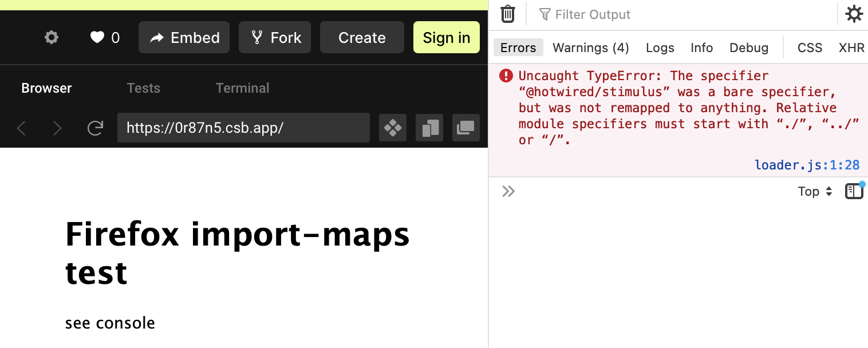868x348 pixels.
Task: Click the sandbox settings gear icon
Action: coord(51,37)
